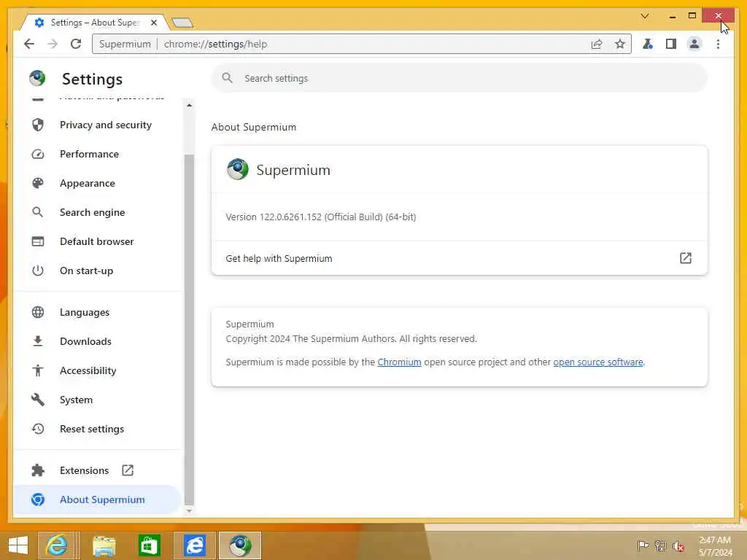Viewport: 747px width, 560px height.
Task: Click the About Supermium sidebar icon
Action: [38, 499]
